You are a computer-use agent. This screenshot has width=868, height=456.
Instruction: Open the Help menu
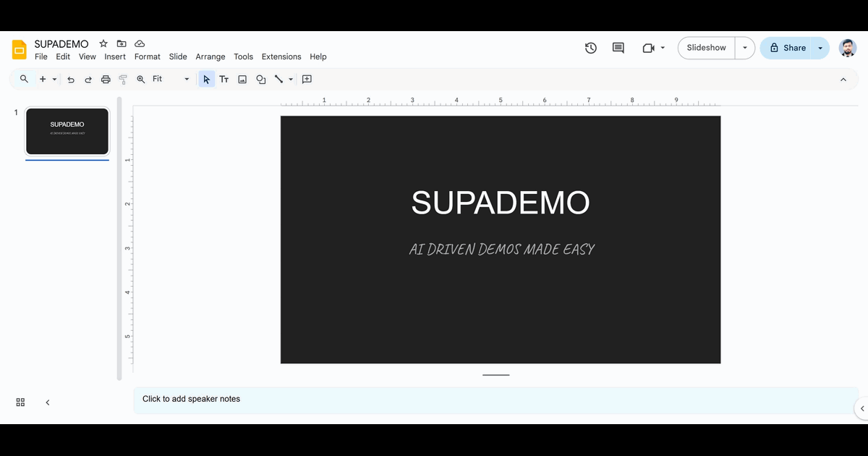click(x=318, y=56)
